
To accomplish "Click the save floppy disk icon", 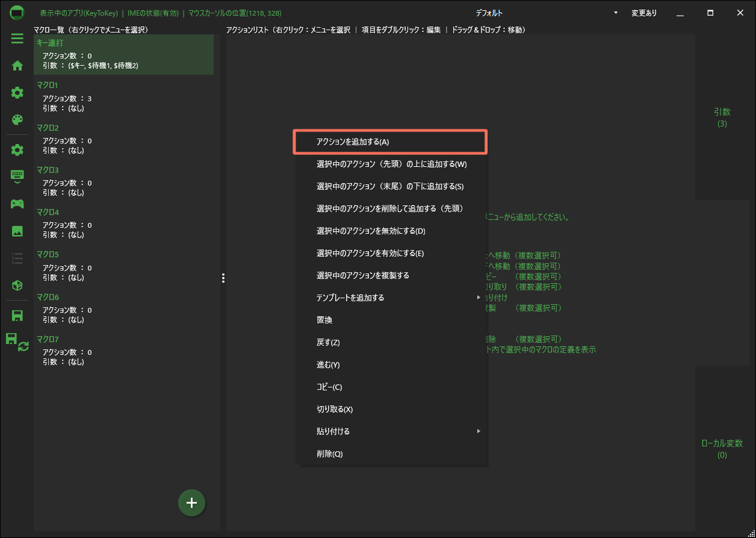I will [x=17, y=315].
